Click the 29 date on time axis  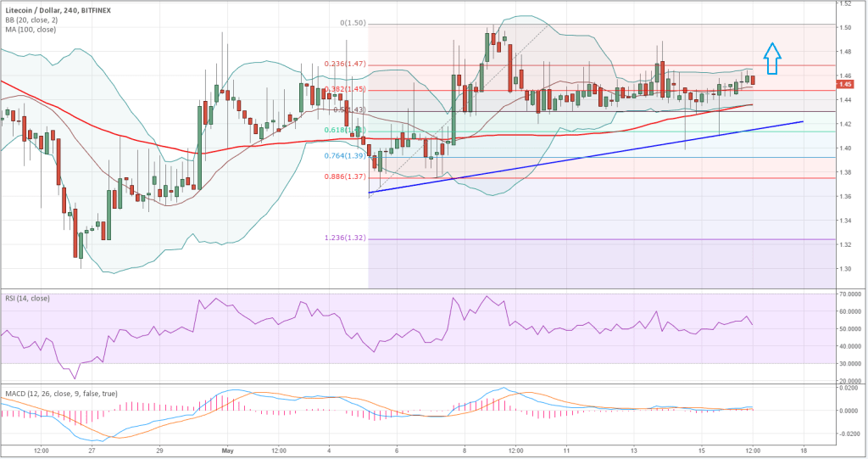(x=159, y=451)
